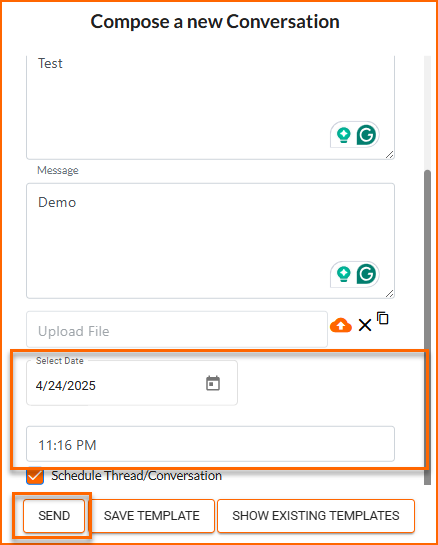Click the SAVE TEMPLATE button
The width and height of the screenshot is (438, 545).
point(152,516)
